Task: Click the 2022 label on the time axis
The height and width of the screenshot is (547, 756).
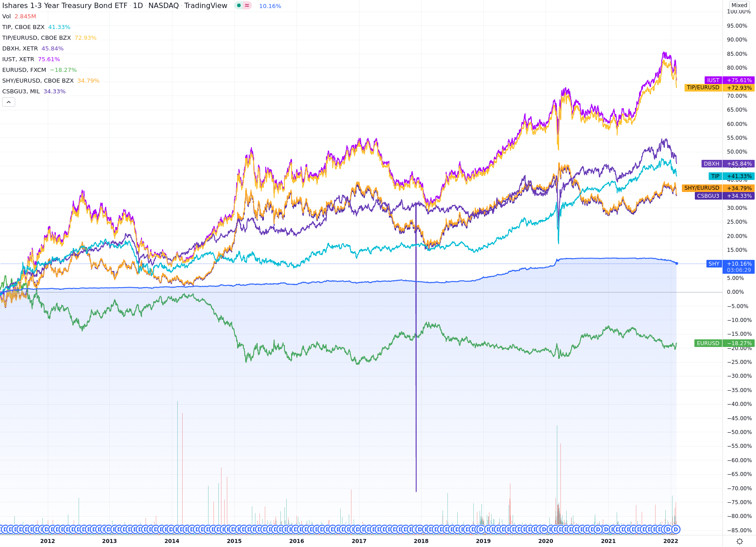Action: (x=671, y=541)
